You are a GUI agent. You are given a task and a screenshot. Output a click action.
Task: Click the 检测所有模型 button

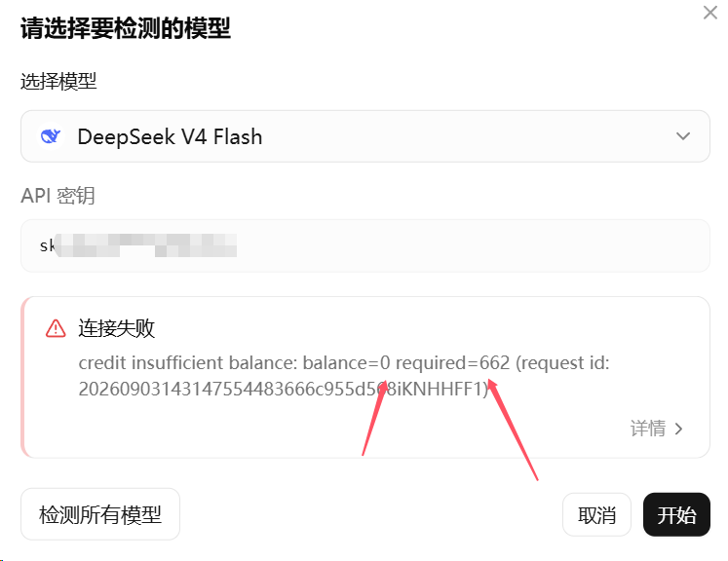click(100, 514)
